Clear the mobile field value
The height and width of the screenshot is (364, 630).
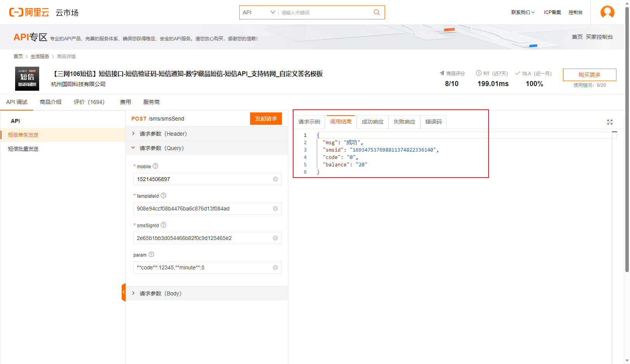tap(275, 179)
